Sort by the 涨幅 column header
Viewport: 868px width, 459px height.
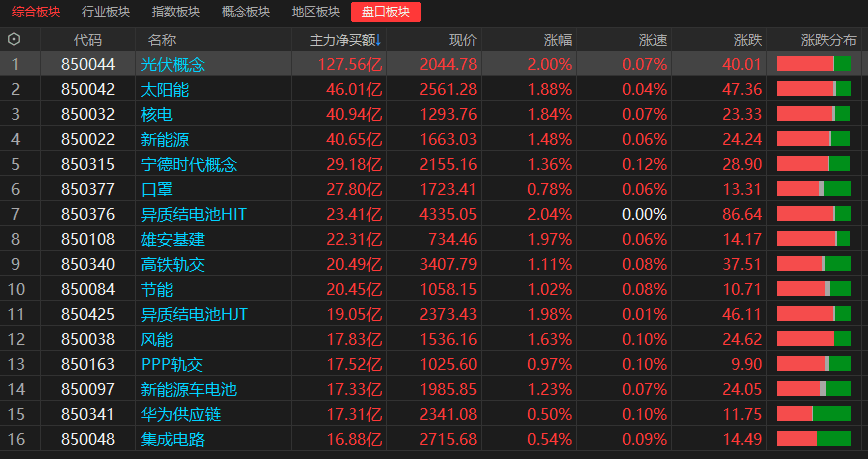coord(558,40)
